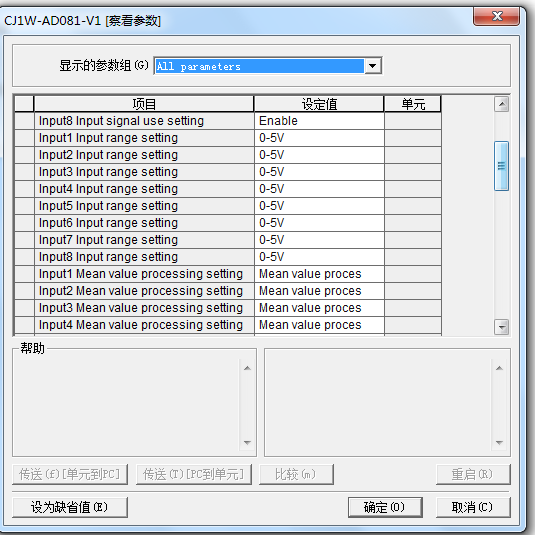Click the 设定值 column header

point(319,104)
